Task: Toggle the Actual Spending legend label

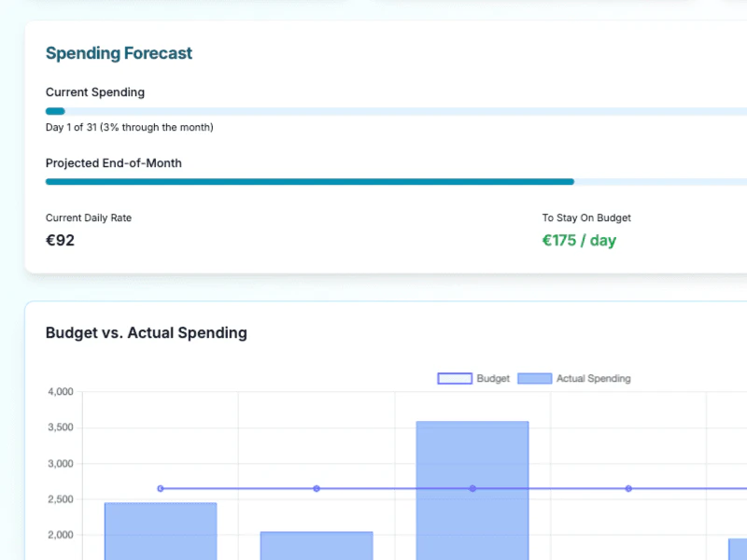Action: click(x=593, y=379)
